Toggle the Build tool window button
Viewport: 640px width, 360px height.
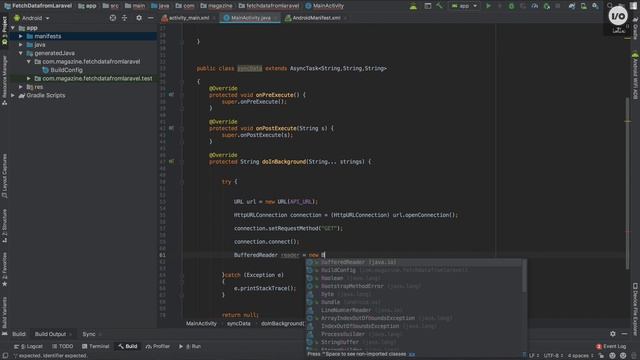[128, 346]
